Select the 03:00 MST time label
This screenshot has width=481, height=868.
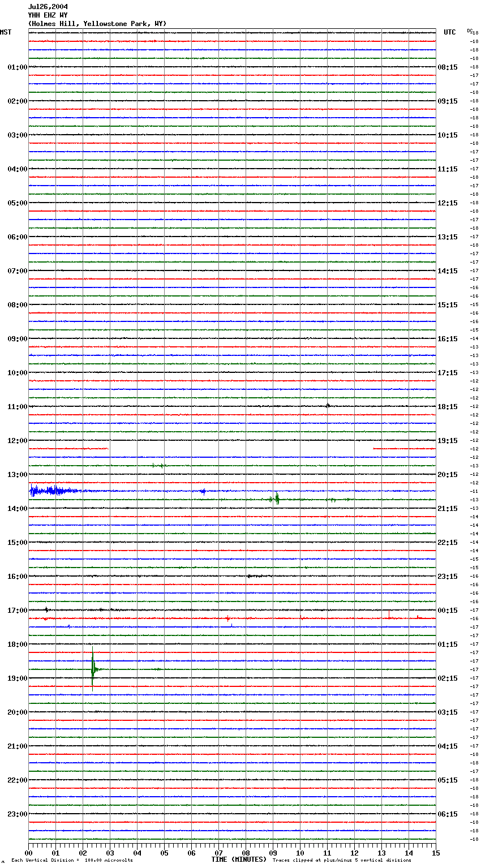pyautogui.click(x=17, y=135)
